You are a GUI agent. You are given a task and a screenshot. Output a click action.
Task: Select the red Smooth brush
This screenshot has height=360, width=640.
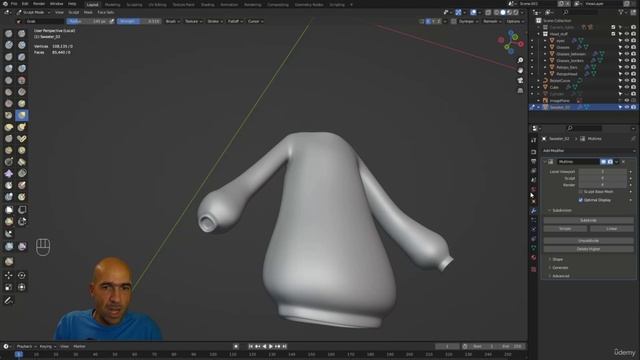coord(22,80)
